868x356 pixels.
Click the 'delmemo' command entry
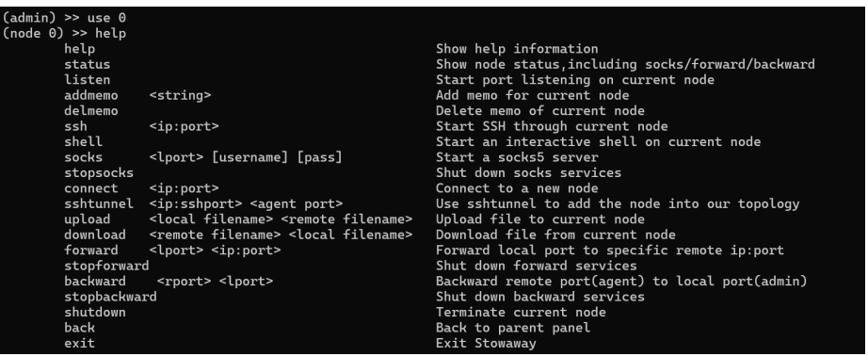coord(90,111)
